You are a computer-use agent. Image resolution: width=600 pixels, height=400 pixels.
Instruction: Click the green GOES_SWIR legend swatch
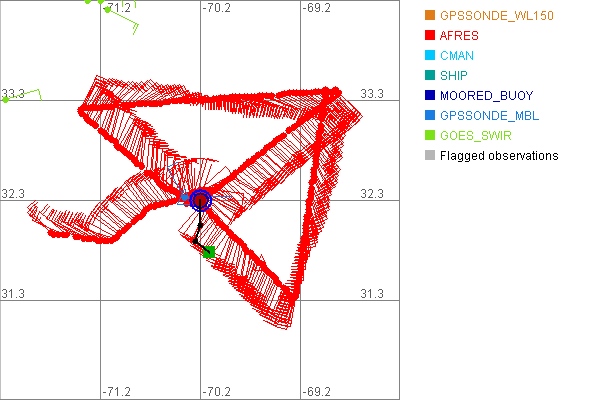[430, 136]
